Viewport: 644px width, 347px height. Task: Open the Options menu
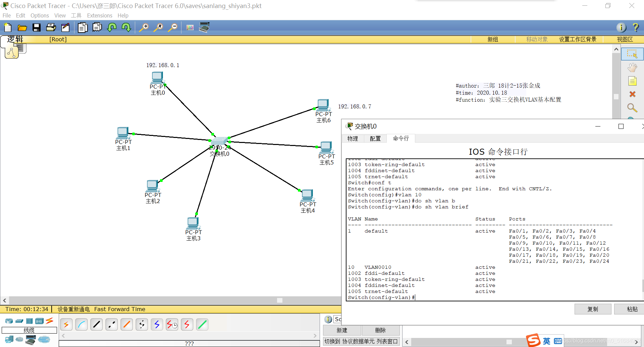(40, 15)
